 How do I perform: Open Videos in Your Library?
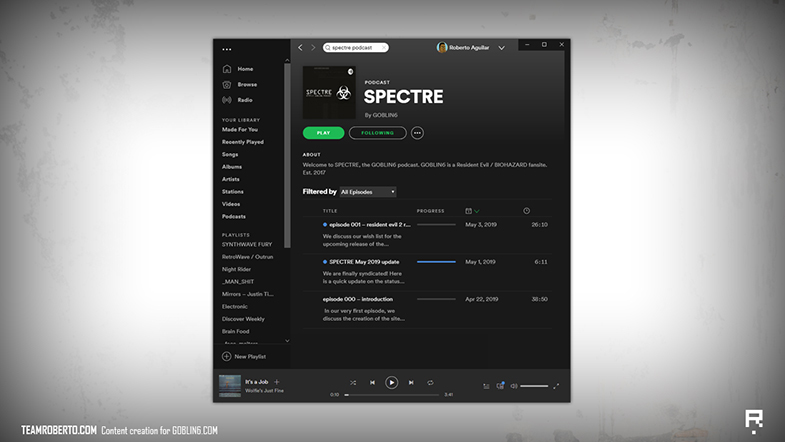pos(231,204)
